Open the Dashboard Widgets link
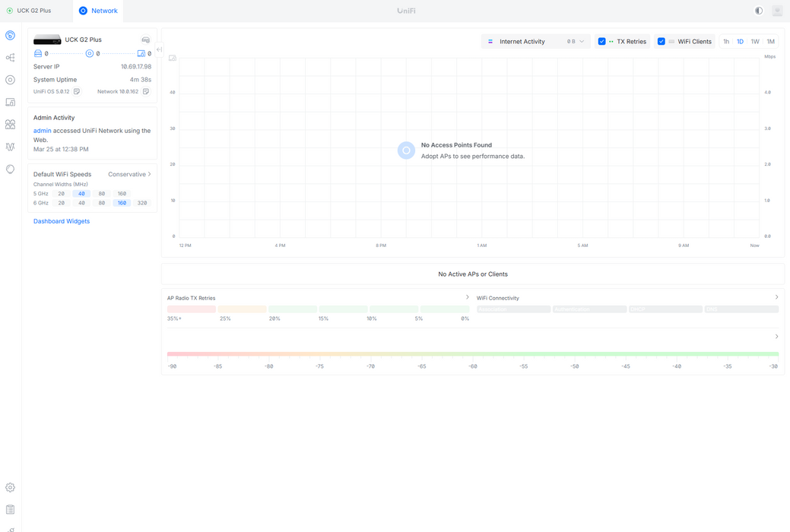 tap(62, 221)
